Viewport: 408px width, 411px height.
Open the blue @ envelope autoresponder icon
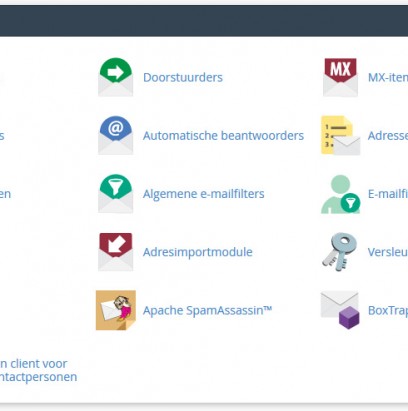115,135
